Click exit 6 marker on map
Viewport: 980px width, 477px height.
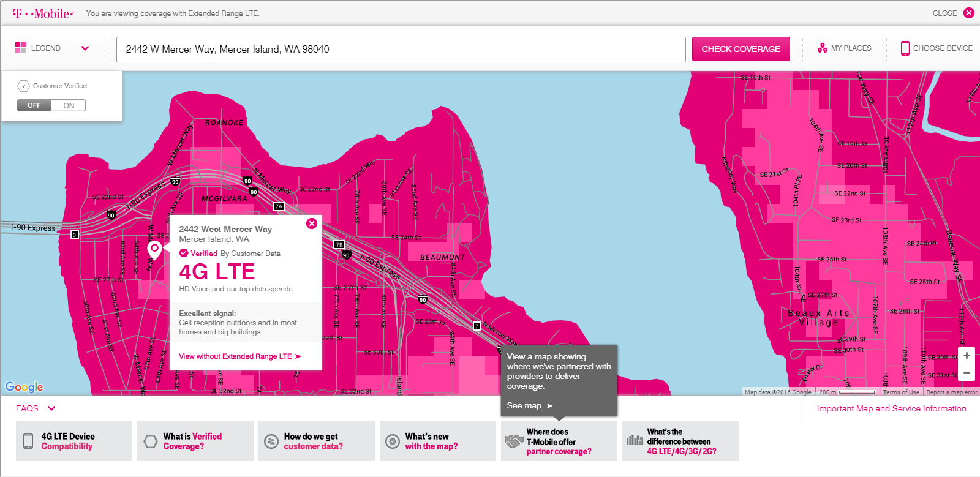click(x=75, y=235)
